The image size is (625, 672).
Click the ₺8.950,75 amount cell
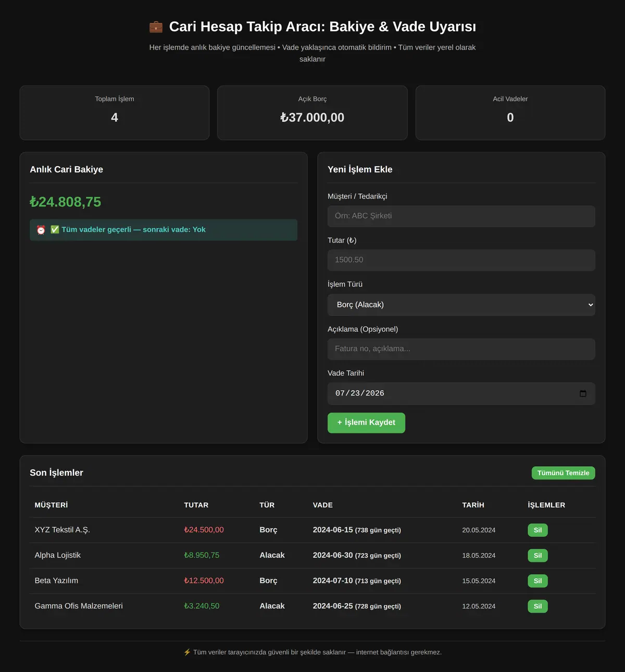(x=202, y=555)
